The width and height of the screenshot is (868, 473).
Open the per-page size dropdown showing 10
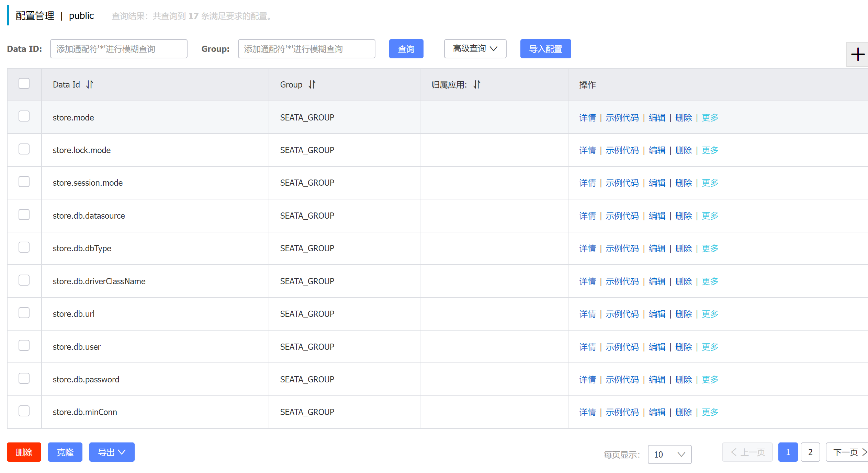669,454
